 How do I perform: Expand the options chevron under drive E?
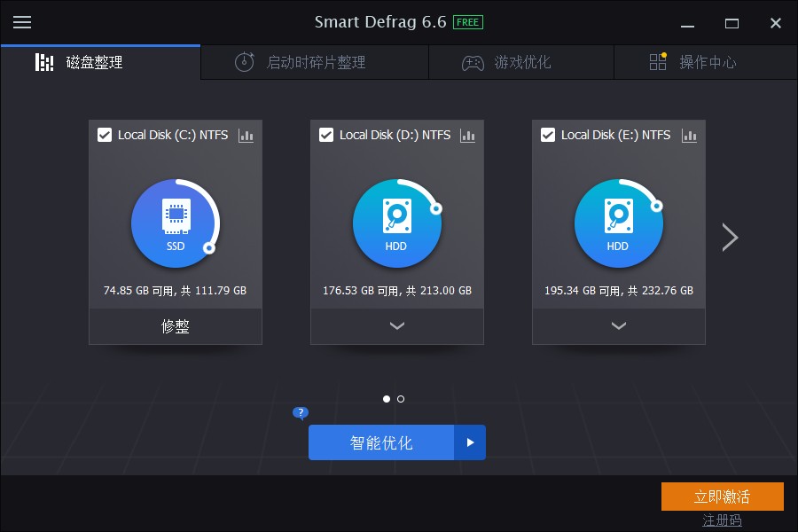[x=619, y=326]
